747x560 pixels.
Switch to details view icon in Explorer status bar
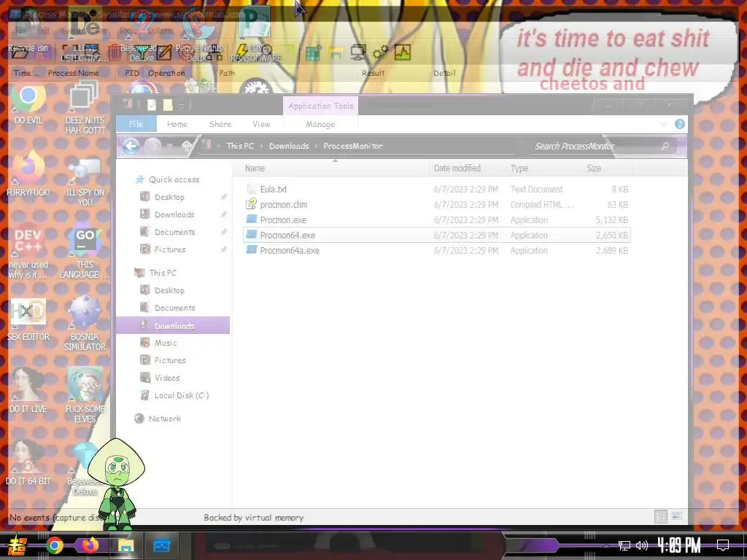tap(661, 516)
